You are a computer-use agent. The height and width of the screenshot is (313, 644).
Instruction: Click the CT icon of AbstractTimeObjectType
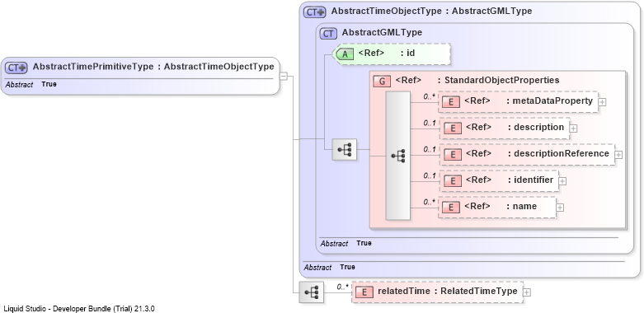click(314, 12)
